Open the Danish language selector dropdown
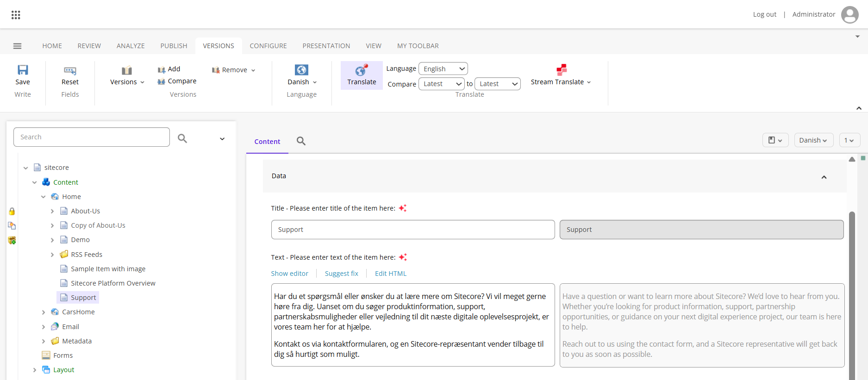868x380 pixels. pos(813,140)
